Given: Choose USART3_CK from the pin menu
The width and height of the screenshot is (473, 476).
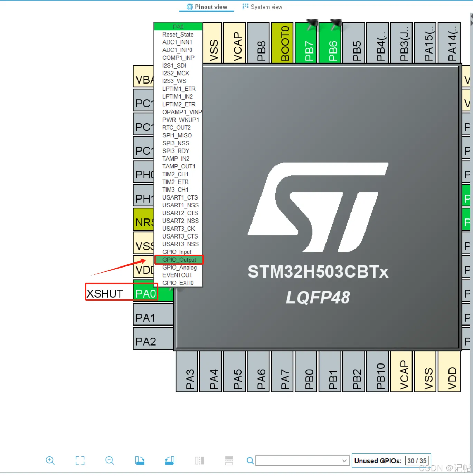Looking at the screenshot, I should 178,229.
